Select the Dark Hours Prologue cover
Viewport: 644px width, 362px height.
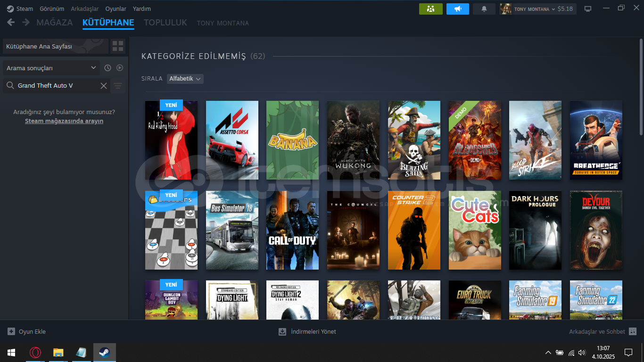pyautogui.click(x=535, y=230)
